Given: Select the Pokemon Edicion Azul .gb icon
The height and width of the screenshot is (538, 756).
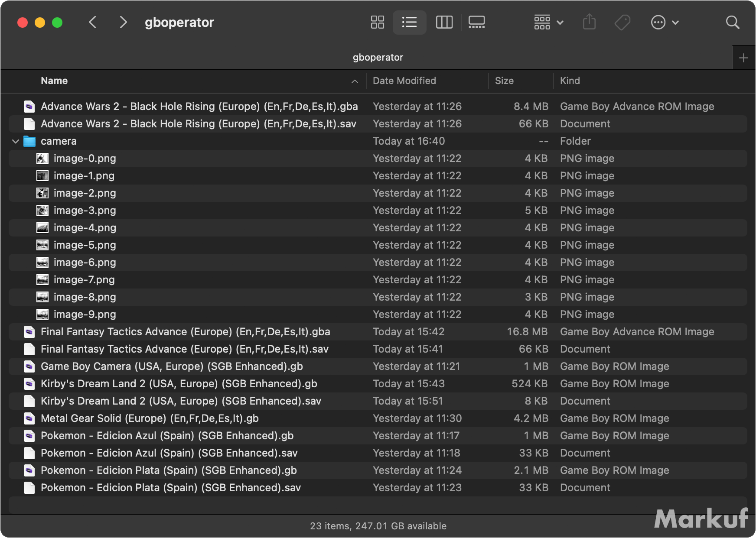Looking at the screenshot, I should click(29, 436).
